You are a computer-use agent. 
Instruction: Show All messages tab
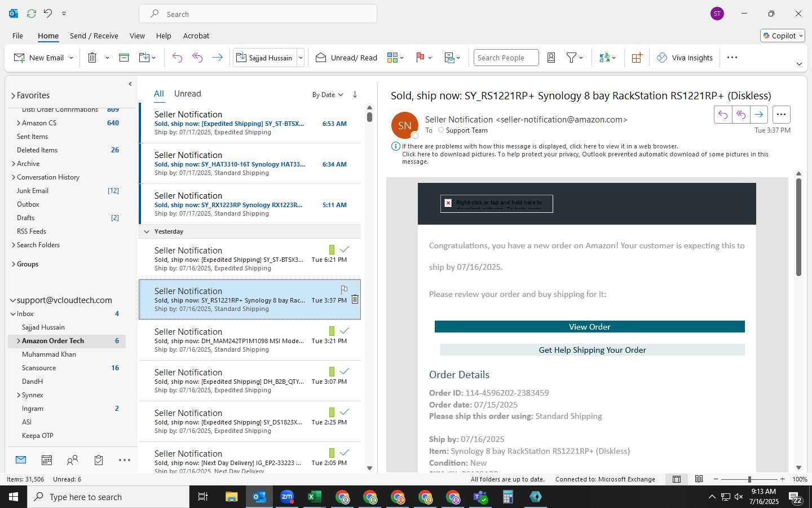tap(159, 94)
